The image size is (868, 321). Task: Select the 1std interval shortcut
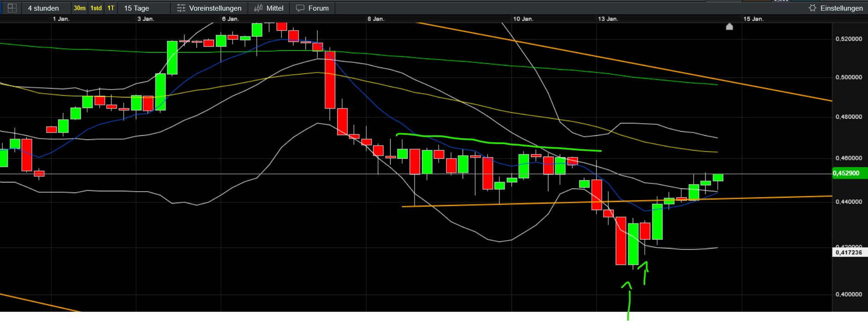point(96,8)
